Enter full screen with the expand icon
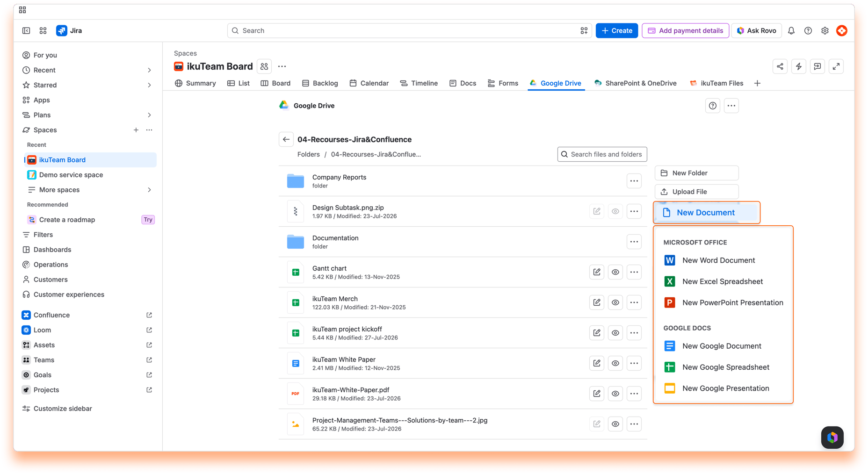Image resolution: width=868 pixels, height=474 pixels. click(836, 66)
